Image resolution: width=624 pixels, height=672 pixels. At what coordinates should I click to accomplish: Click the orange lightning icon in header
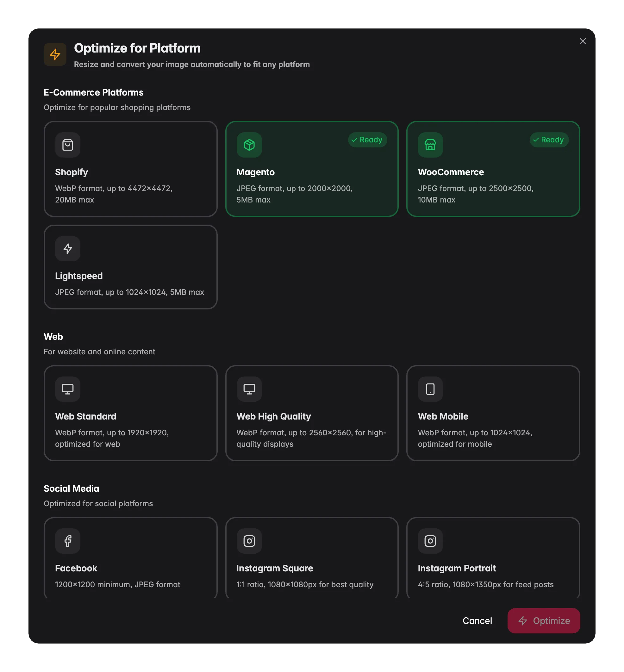(x=55, y=54)
